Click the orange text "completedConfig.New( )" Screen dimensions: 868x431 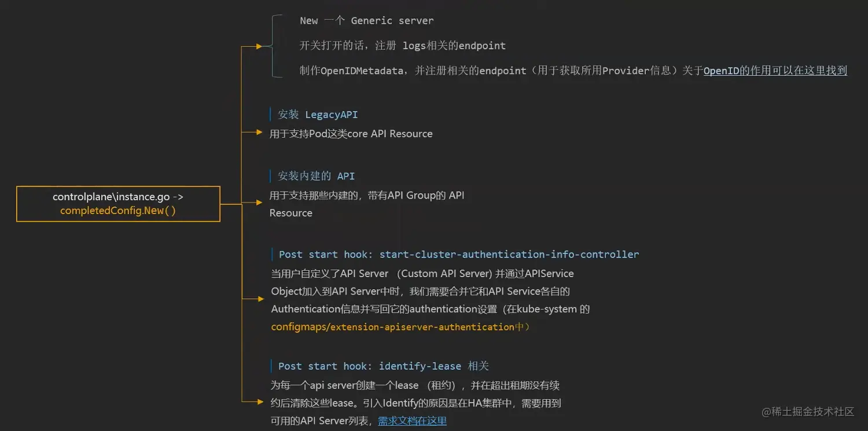coord(118,211)
